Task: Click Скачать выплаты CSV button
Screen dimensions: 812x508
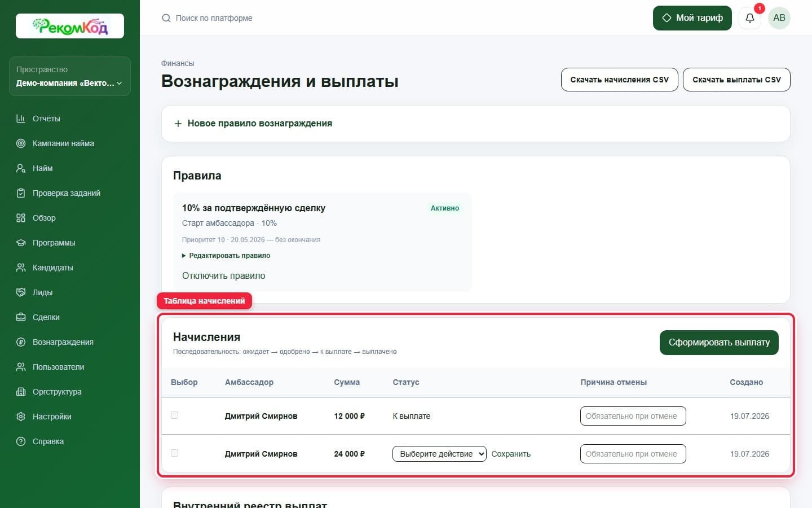Action: tap(736, 80)
